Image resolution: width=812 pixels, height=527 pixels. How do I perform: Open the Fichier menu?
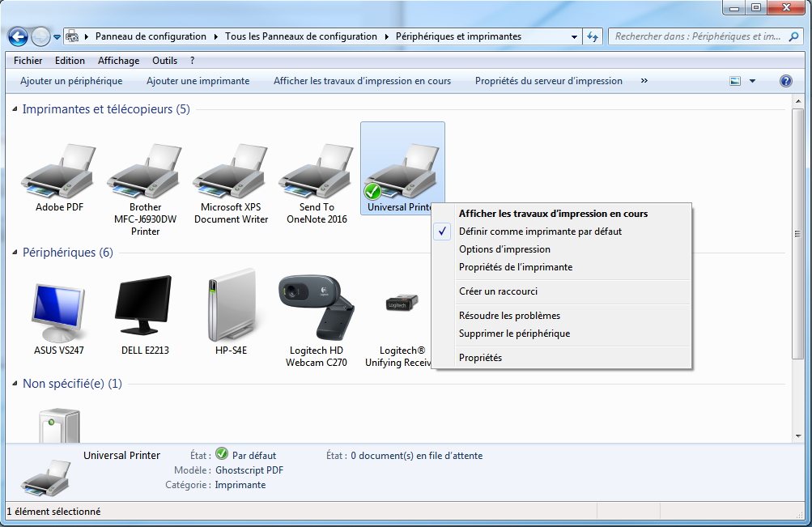point(28,61)
